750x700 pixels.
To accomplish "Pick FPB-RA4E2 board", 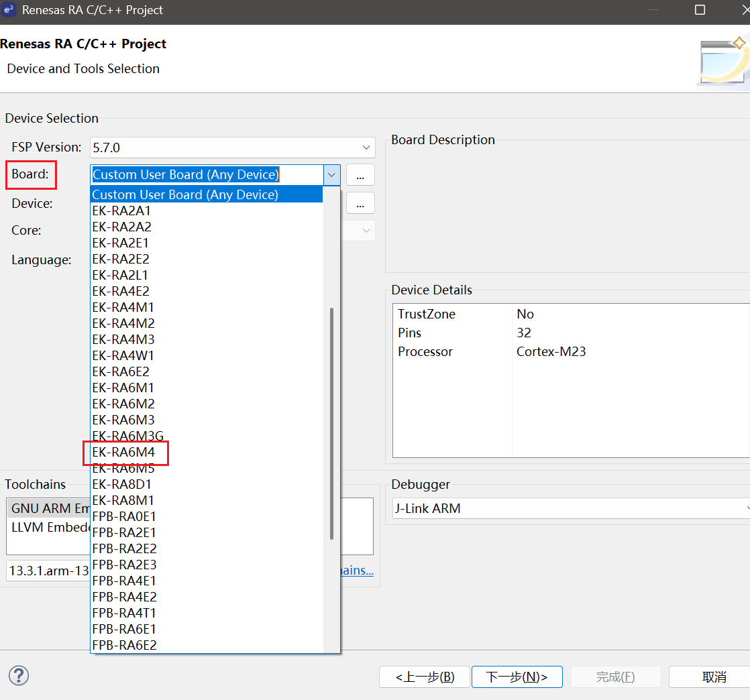I will click(207, 597).
